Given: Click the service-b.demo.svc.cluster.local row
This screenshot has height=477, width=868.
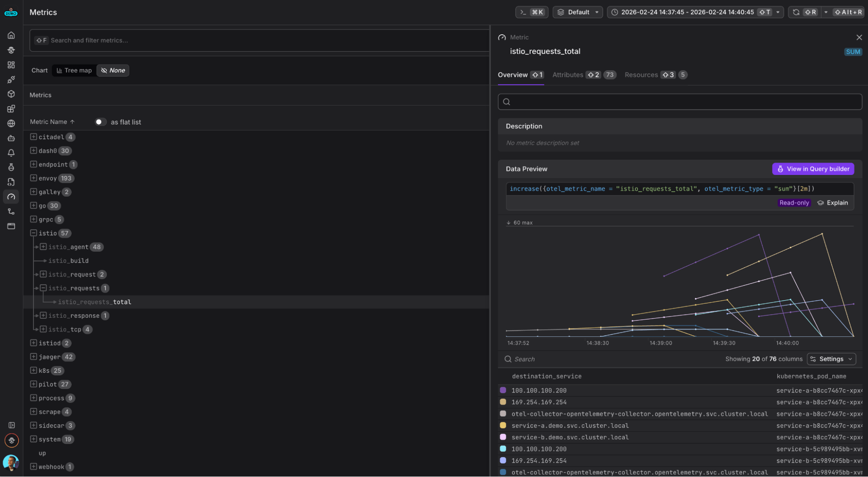Looking at the screenshot, I should coord(680,437).
